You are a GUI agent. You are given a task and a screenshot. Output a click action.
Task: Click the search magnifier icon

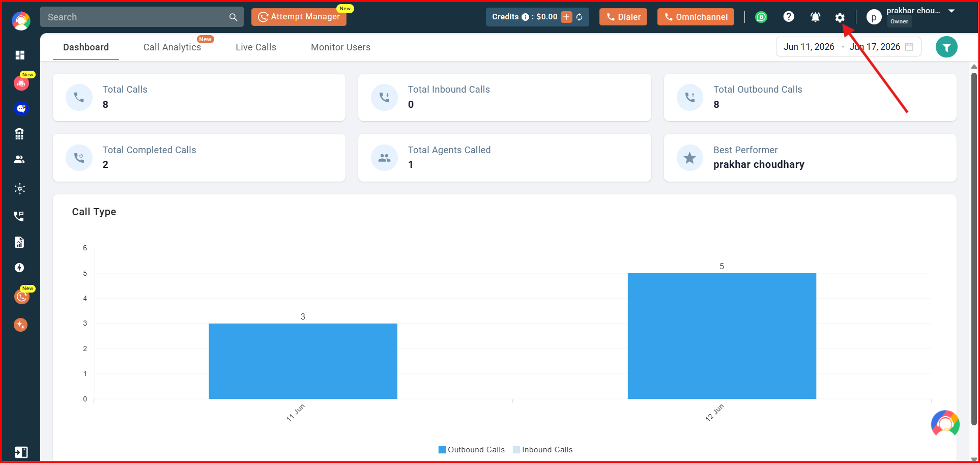tap(233, 17)
